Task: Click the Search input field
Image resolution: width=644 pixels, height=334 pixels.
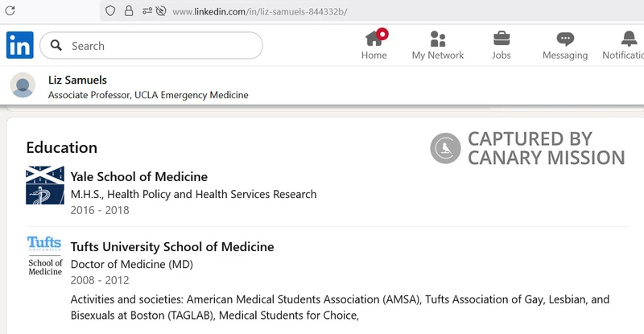Action: [x=151, y=45]
